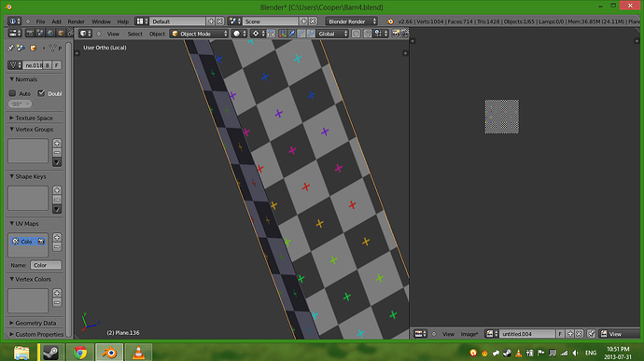Select the Color UV map entry

[27, 242]
